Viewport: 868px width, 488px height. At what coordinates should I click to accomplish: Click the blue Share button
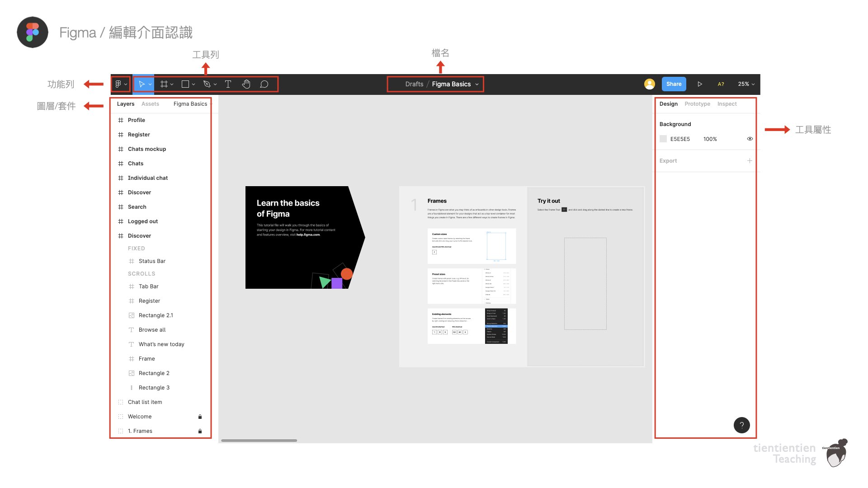(674, 84)
